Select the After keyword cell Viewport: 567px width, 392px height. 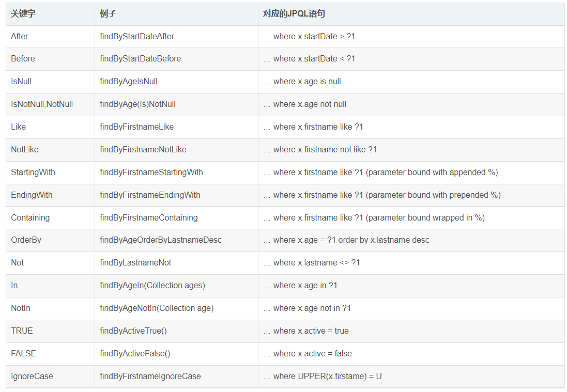[50, 37]
